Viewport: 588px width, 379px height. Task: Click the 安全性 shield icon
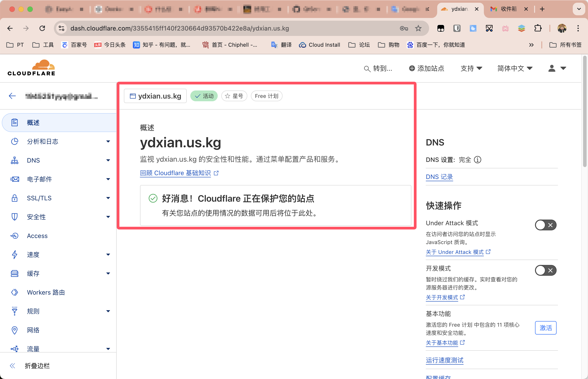pyautogui.click(x=15, y=217)
